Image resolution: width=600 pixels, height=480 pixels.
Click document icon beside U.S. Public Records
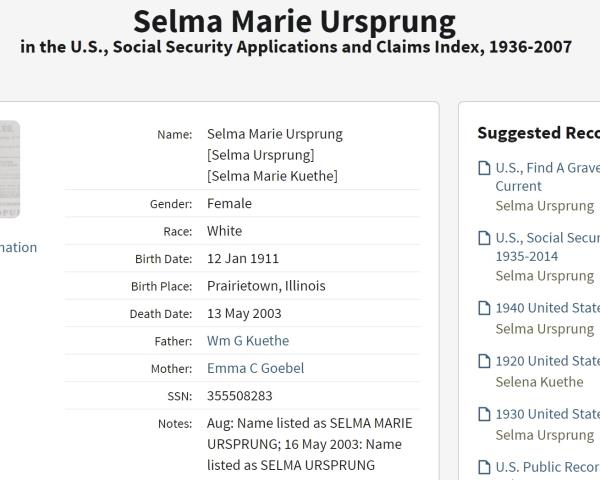(x=484, y=467)
